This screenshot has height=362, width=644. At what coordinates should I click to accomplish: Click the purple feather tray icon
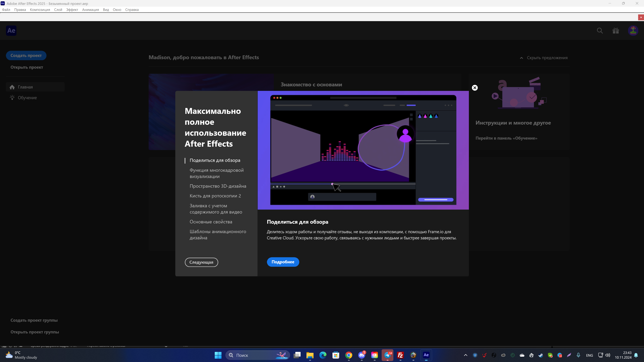(x=569, y=355)
